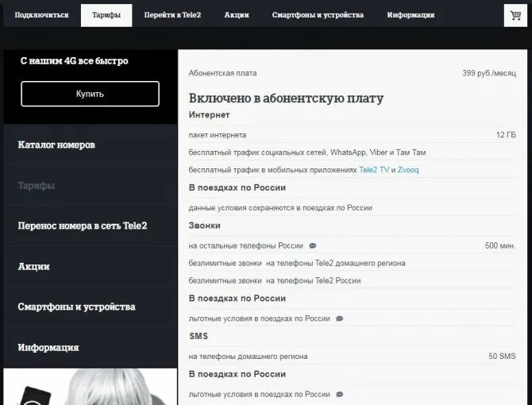This screenshot has height=405, width=532.
Task: Follow the Zvooq link
Action: (x=408, y=170)
